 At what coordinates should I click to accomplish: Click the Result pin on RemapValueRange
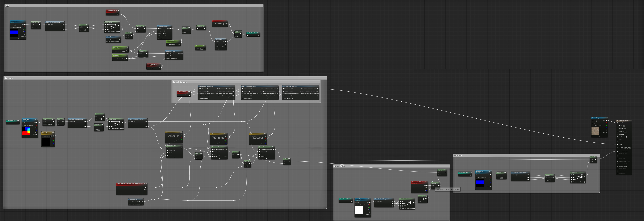pyautogui.click(x=171, y=28)
